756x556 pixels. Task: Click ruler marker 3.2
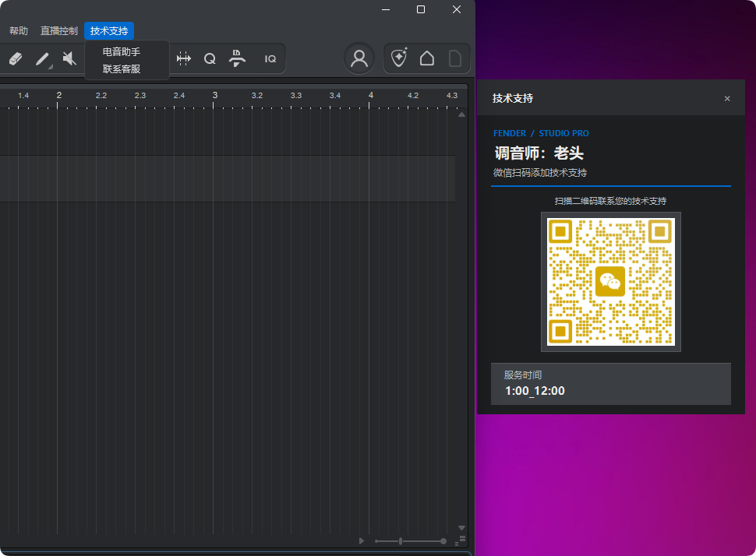pos(257,96)
